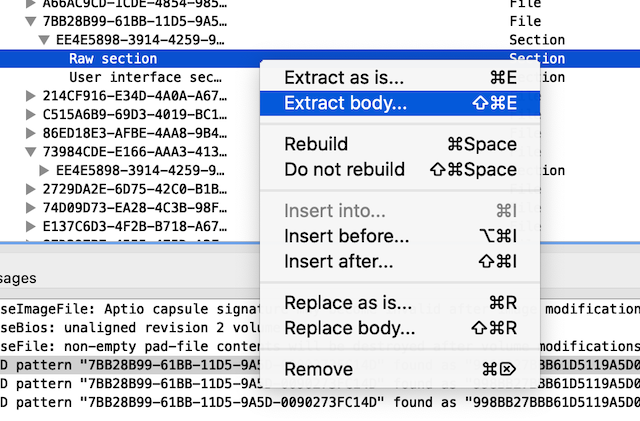The width and height of the screenshot is (640, 421).
Task: Select Insert before... menu item
Action: (400, 236)
